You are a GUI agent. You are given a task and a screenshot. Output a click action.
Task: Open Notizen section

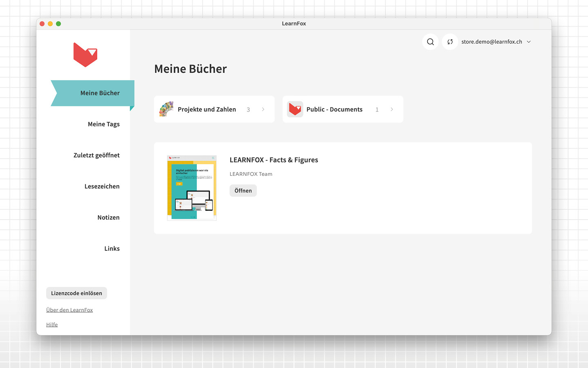pos(109,218)
